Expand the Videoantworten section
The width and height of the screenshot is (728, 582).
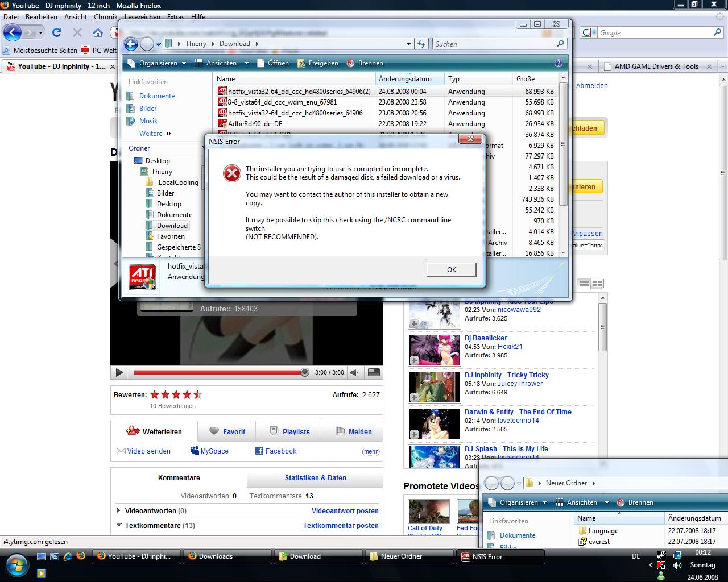tap(118, 511)
